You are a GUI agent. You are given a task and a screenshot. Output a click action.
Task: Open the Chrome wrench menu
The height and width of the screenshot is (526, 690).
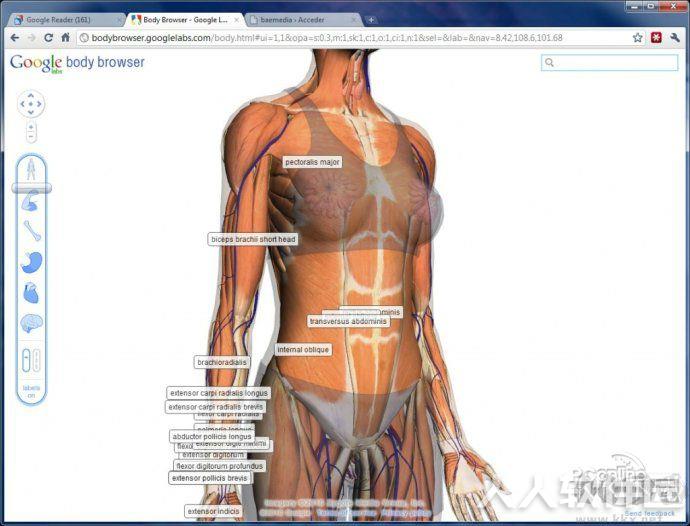point(675,38)
